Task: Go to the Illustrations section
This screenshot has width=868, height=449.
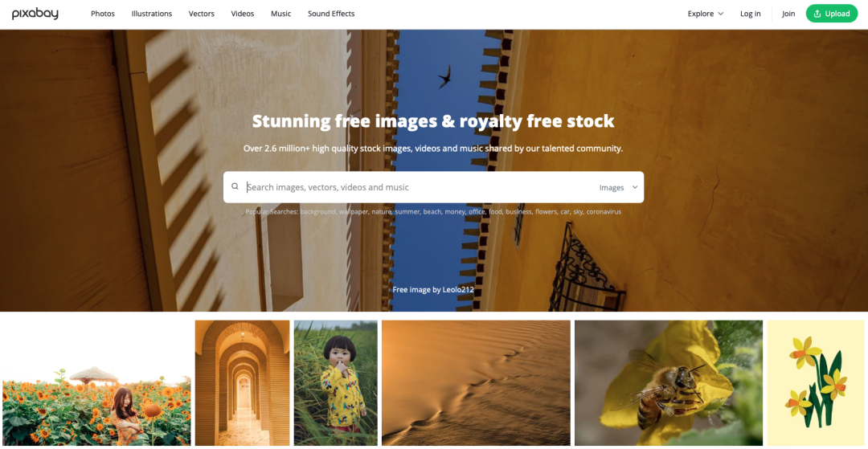Action: tap(152, 14)
